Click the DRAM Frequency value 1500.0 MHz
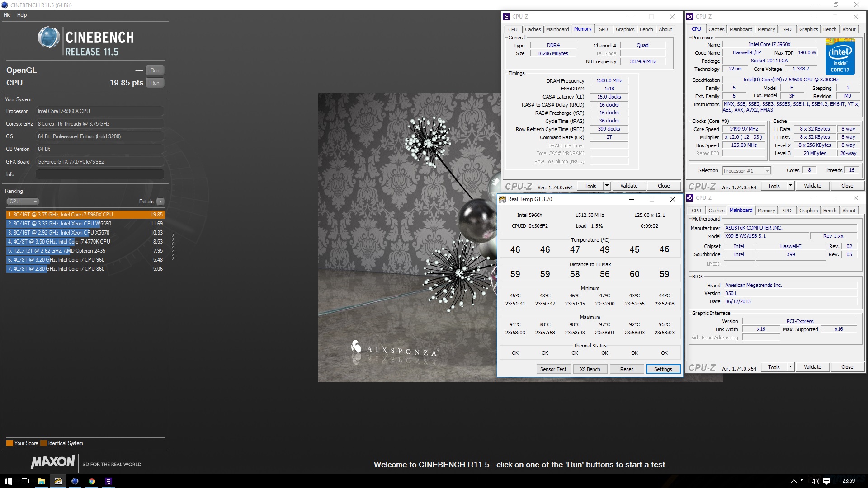 point(609,81)
